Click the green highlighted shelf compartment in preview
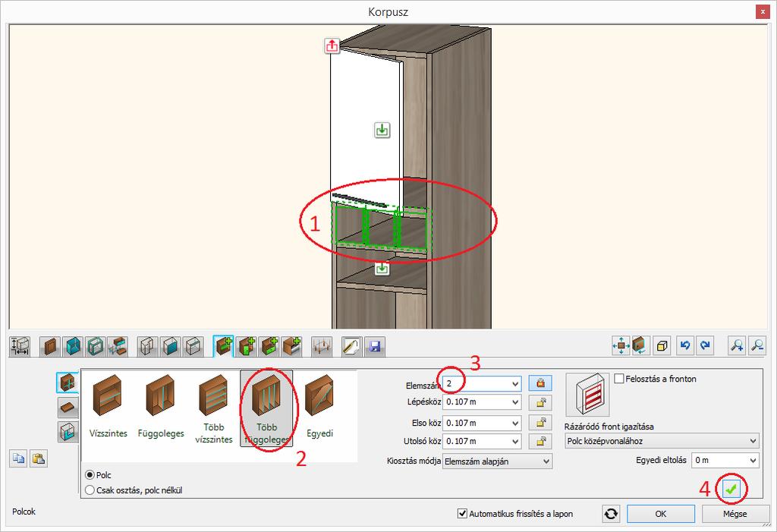This screenshot has width=777, height=532. (381, 225)
